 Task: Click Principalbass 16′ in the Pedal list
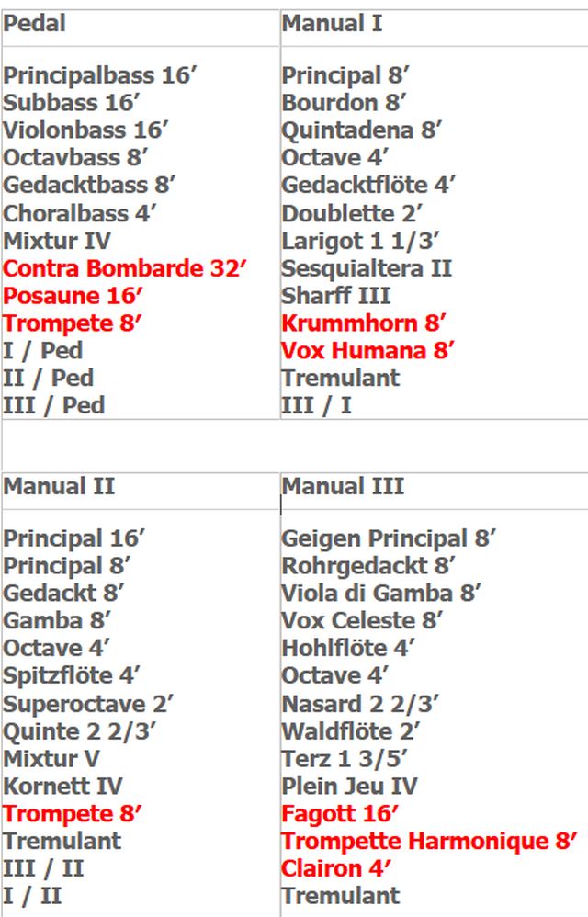tap(100, 76)
